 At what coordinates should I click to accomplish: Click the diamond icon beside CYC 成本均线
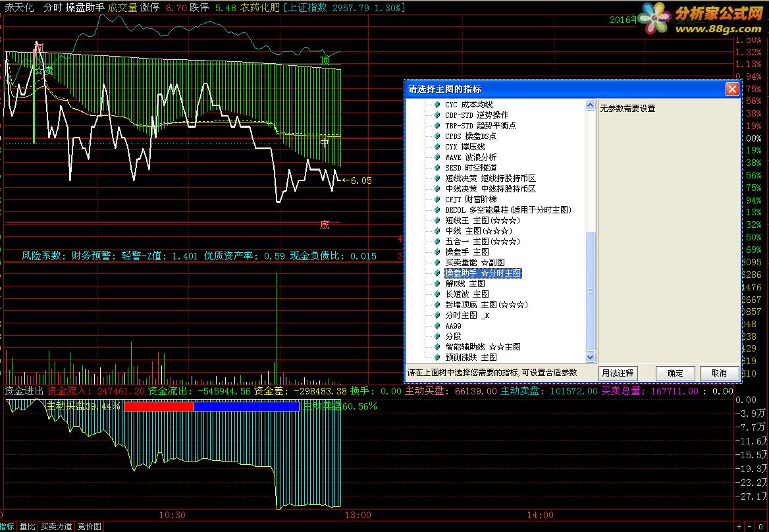click(x=437, y=105)
